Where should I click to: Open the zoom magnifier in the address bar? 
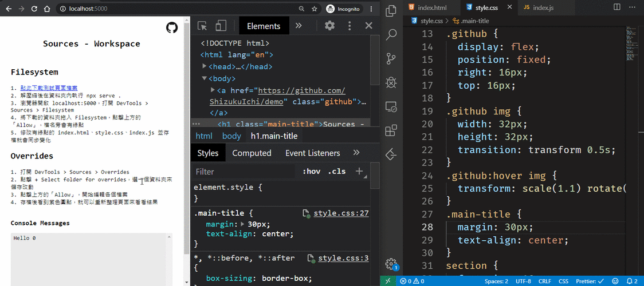(301, 9)
